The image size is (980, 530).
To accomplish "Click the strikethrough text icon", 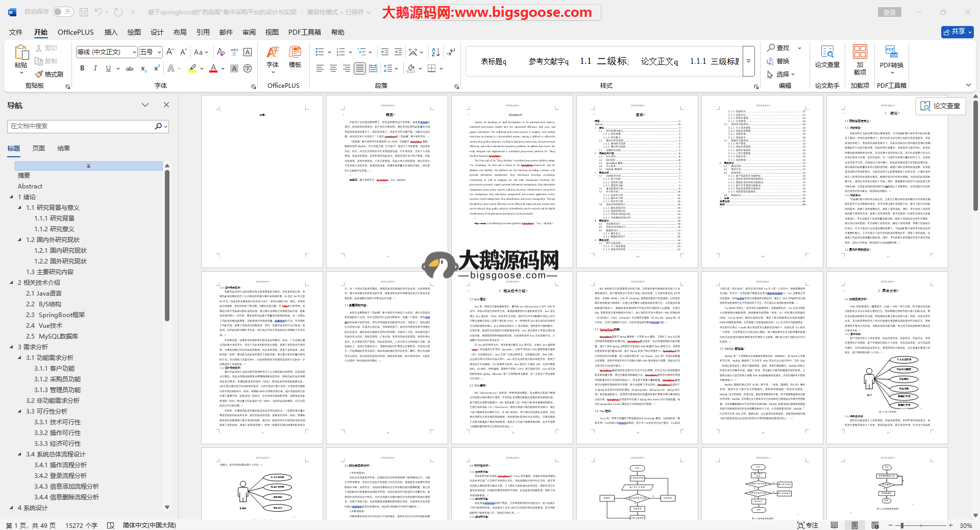I will (x=130, y=68).
